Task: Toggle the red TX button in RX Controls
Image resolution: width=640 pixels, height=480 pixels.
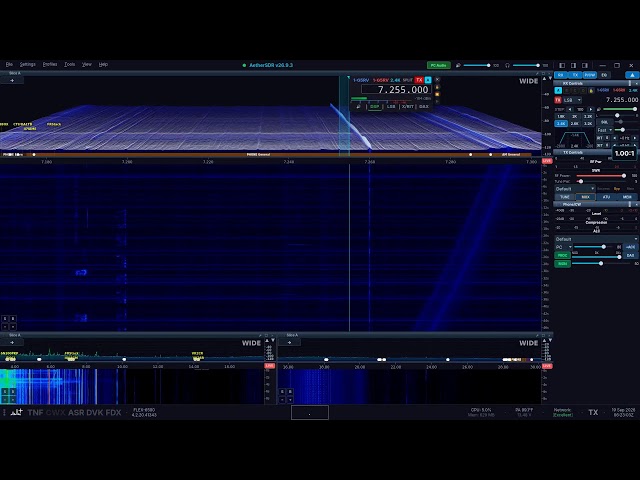Action: 558,100
